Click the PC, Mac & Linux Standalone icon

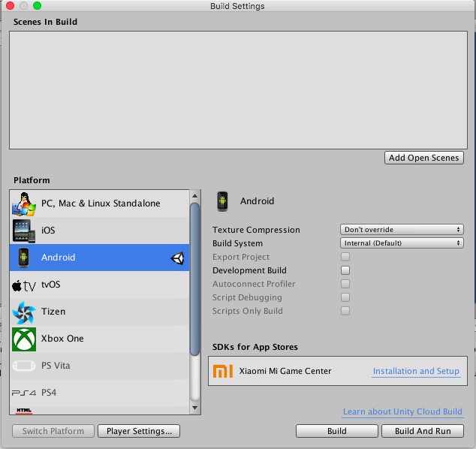[x=24, y=203]
